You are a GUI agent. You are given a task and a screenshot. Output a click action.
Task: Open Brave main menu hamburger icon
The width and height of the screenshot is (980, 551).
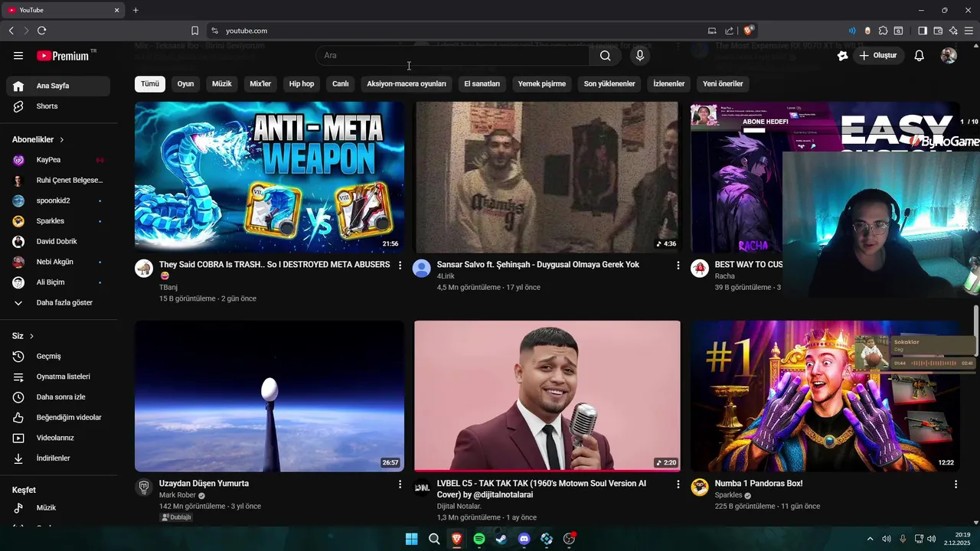[969, 31]
